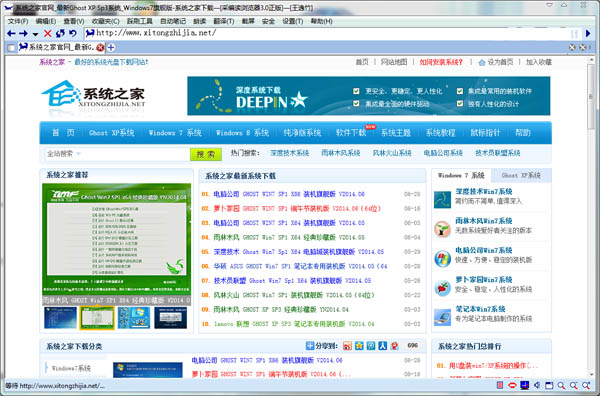Click the 如何安装系统? red link at top

441,62
